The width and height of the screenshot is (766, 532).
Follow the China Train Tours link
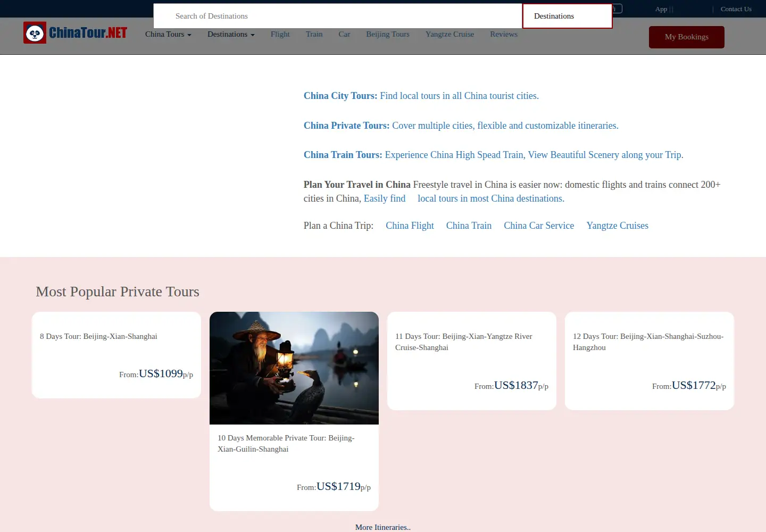pyautogui.click(x=494, y=155)
